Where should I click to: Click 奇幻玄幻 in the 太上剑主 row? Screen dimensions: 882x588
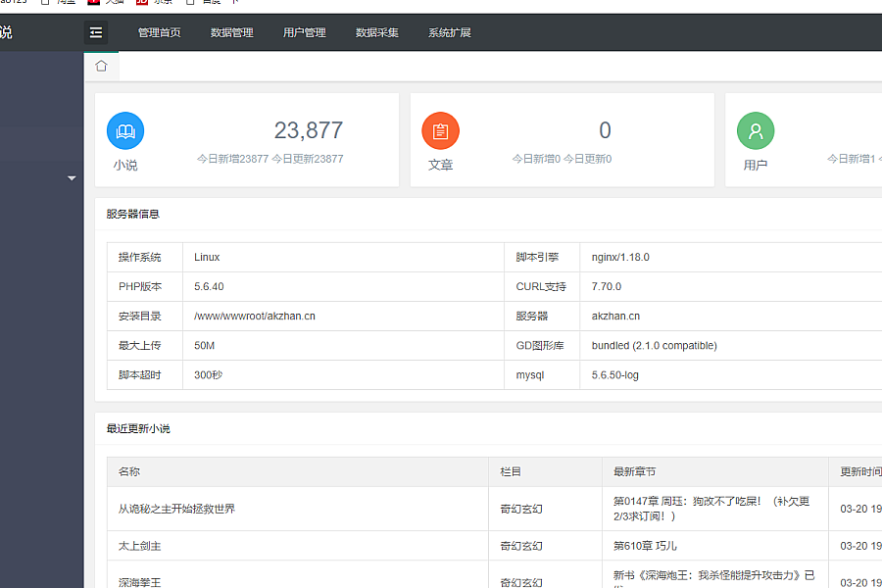coord(521,546)
